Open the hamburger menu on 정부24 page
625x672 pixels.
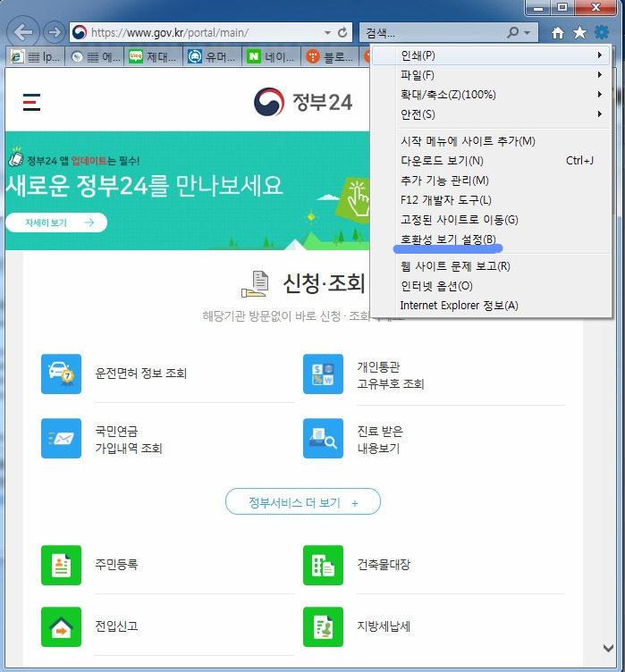(31, 102)
